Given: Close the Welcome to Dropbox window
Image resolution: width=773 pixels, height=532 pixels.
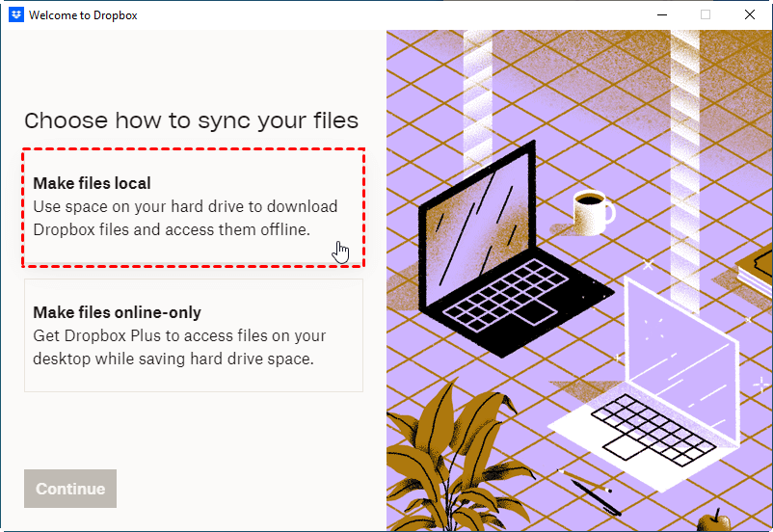Looking at the screenshot, I should (749, 14).
